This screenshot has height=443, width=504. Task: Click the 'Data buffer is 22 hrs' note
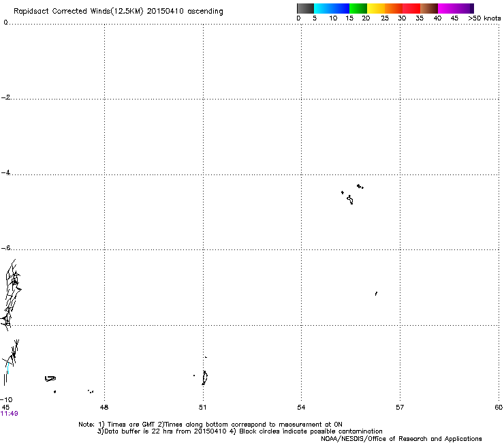click(240, 431)
